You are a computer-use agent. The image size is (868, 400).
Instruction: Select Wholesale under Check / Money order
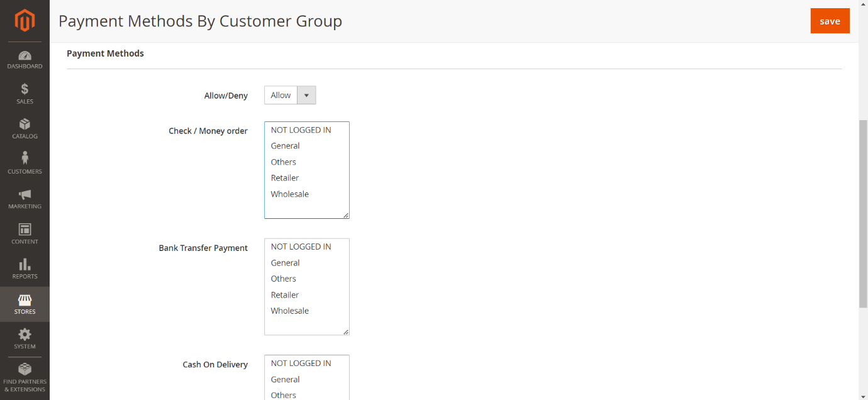290,194
